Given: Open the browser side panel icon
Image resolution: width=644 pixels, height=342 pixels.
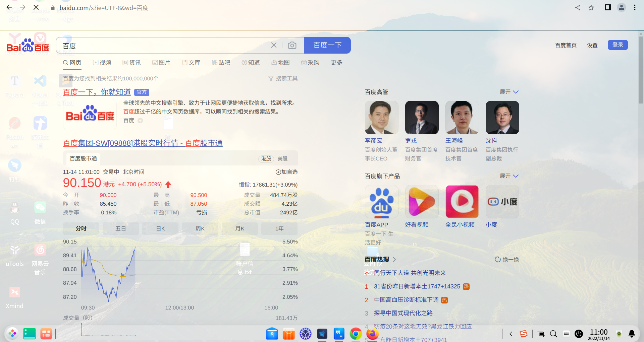Looking at the screenshot, I should 608,7.
